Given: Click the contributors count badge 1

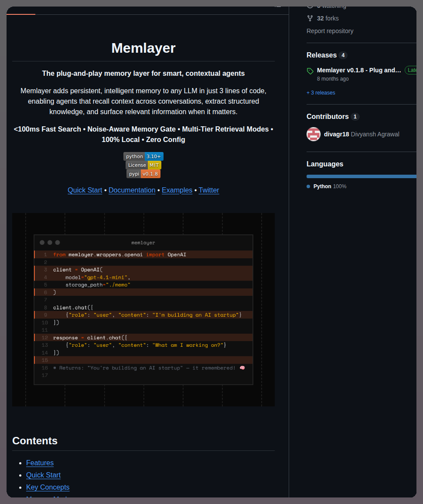Looking at the screenshot, I should pos(355,117).
